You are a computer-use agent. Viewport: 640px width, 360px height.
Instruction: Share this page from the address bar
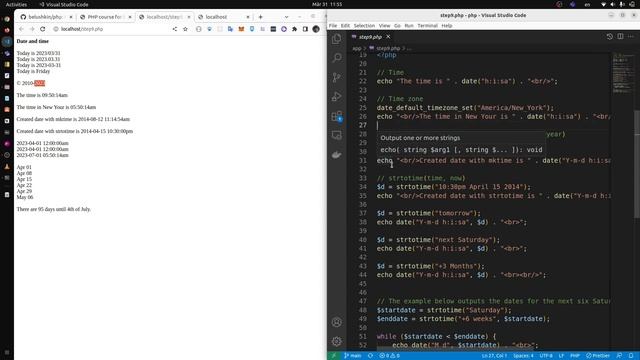175,29
